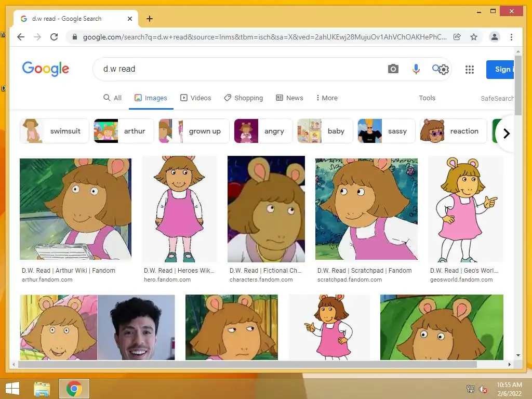532x399 pixels.
Task: Open the Heroes Wiki D.W. image
Action: click(179, 209)
